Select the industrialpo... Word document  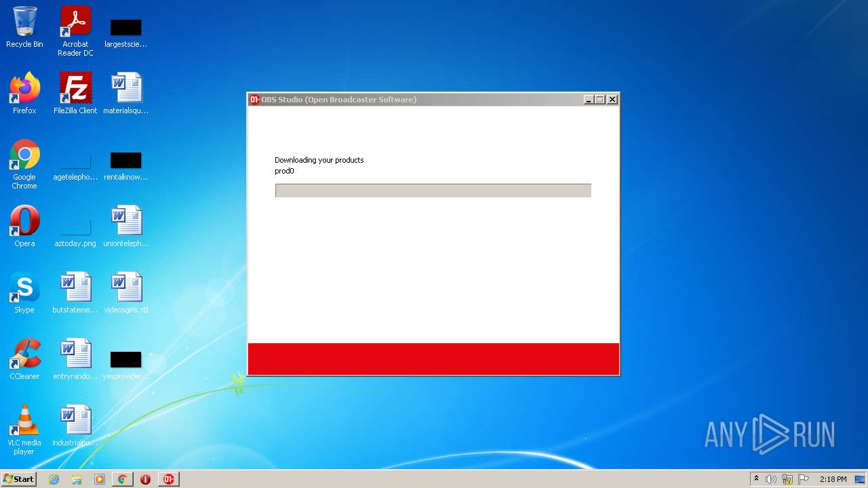coord(75,426)
